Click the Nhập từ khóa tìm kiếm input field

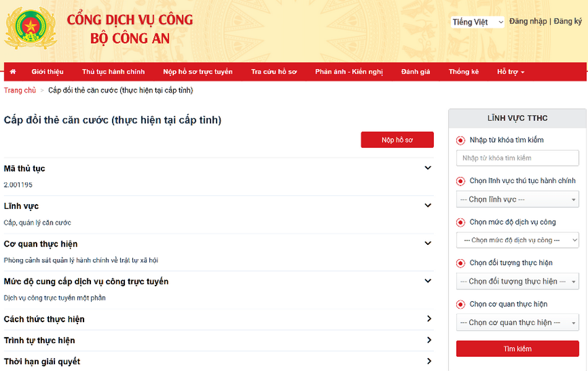[517, 158]
